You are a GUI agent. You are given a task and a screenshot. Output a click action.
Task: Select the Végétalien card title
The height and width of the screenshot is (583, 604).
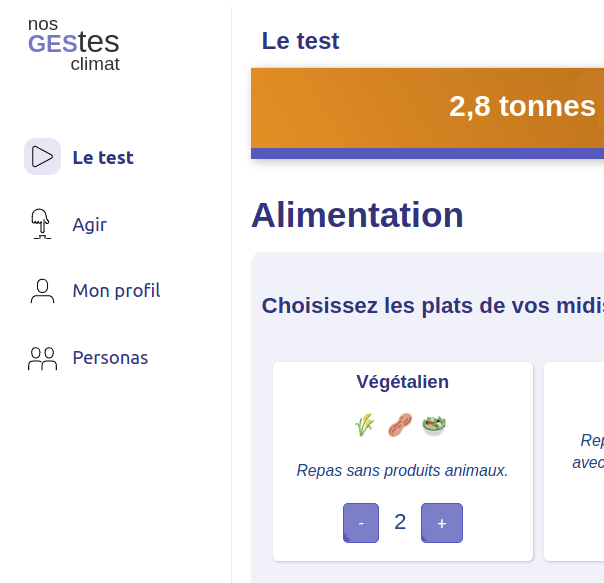[402, 382]
